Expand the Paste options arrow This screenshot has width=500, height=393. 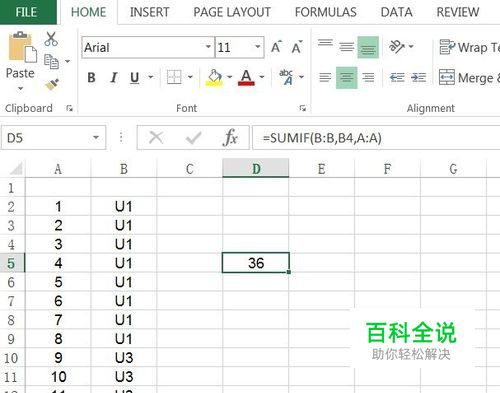pyautogui.click(x=21, y=89)
